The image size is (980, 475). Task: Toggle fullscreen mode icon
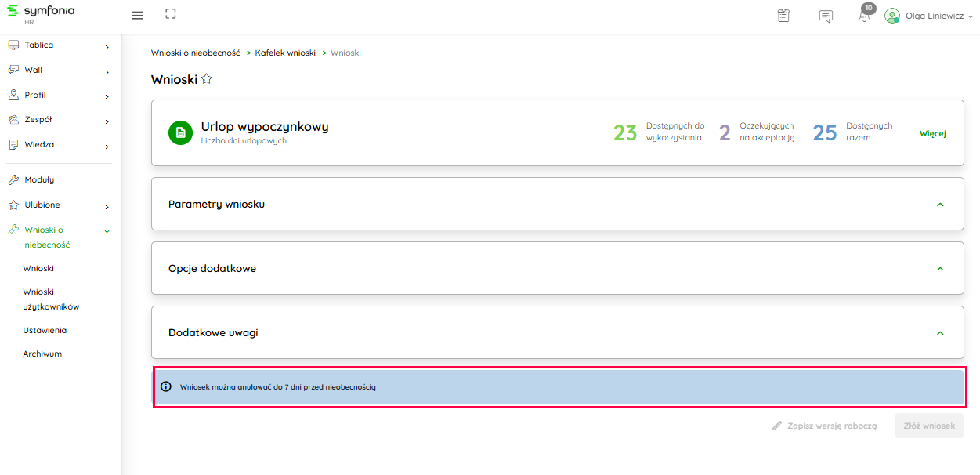(x=171, y=15)
